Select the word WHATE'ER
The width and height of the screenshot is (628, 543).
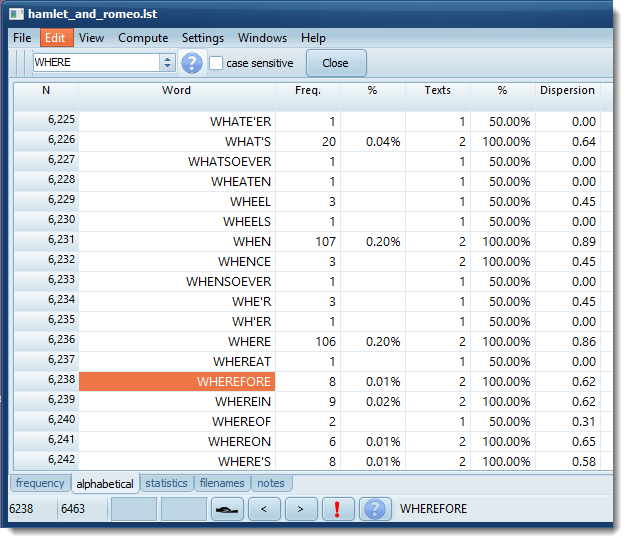point(240,122)
